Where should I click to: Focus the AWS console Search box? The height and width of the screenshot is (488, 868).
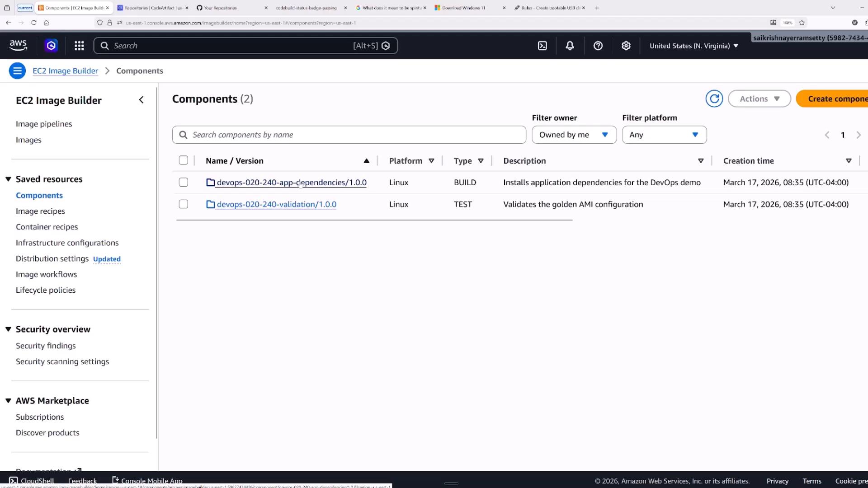(x=245, y=46)
